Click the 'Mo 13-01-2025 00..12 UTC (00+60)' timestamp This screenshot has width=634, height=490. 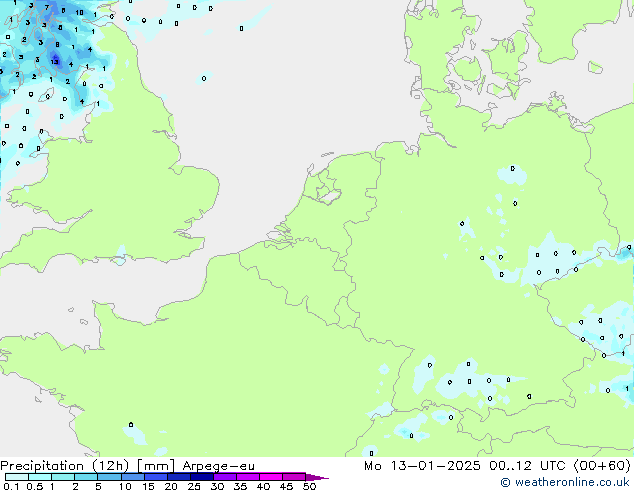[497, 466]
